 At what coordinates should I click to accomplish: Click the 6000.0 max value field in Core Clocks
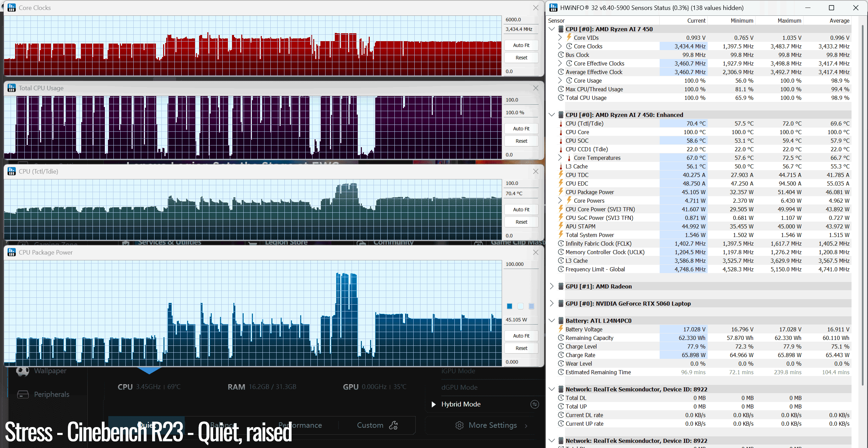[x=521, y=20]
